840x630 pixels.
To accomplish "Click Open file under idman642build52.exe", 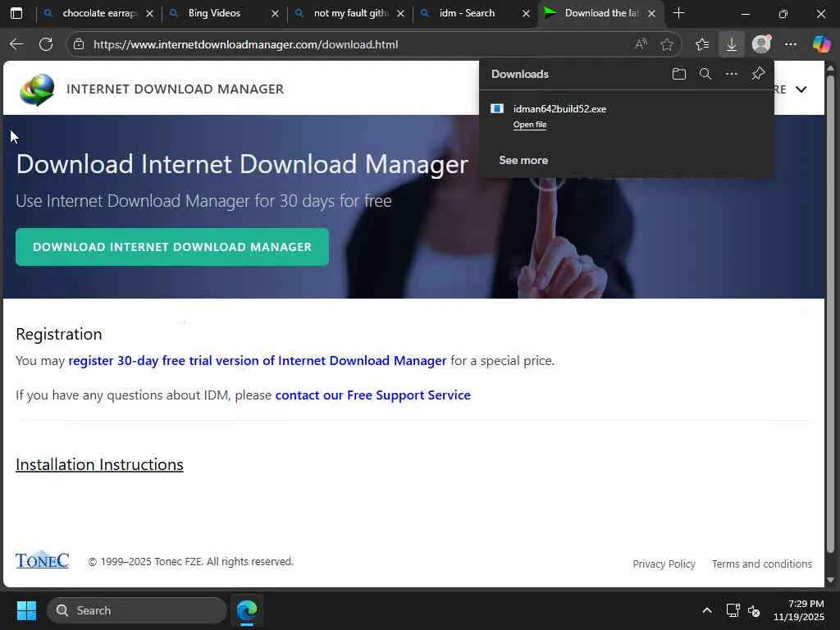I will [530, 125].
